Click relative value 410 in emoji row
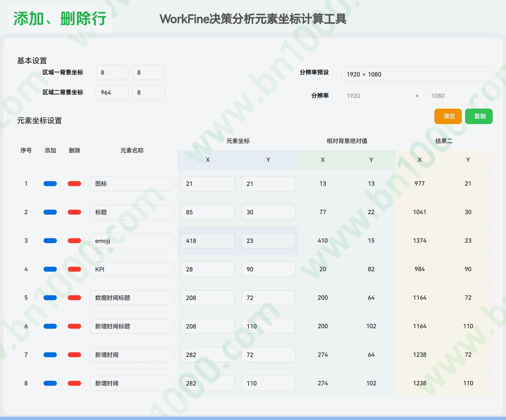Screen dimensions: 506x420 pos(323,240)
